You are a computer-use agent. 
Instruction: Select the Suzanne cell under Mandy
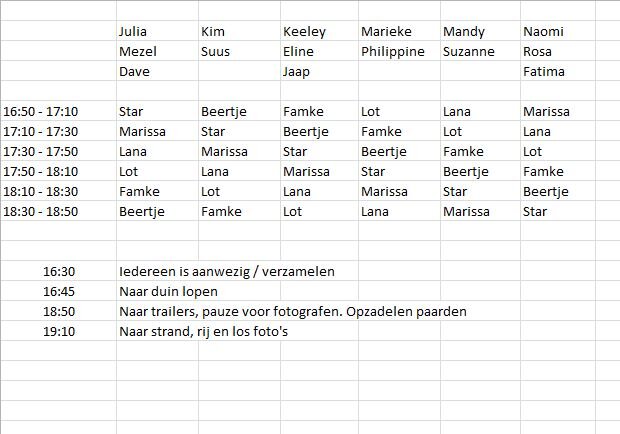(x=480, y=51)
